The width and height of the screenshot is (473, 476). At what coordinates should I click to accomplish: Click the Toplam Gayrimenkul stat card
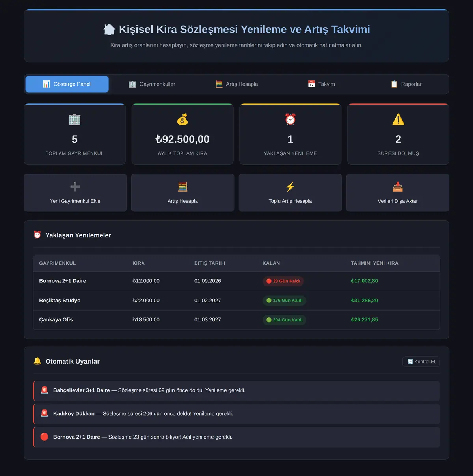click(74, 134)
